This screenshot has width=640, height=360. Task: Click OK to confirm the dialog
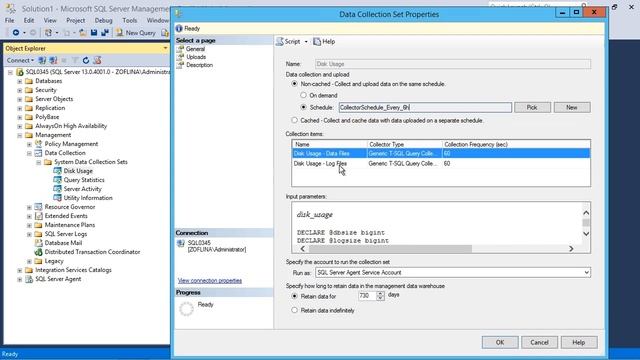click(500, 342)
